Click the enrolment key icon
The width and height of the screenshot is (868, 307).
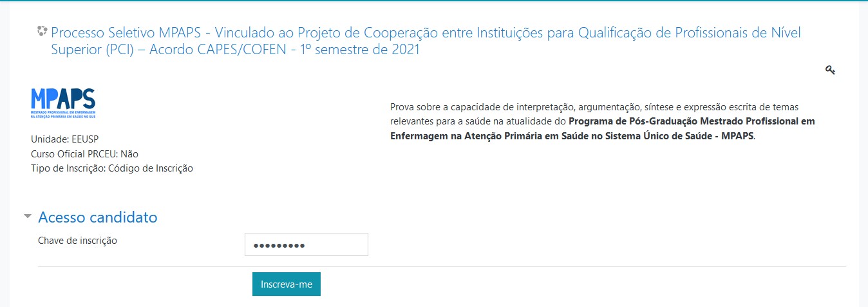click(830, 70)
